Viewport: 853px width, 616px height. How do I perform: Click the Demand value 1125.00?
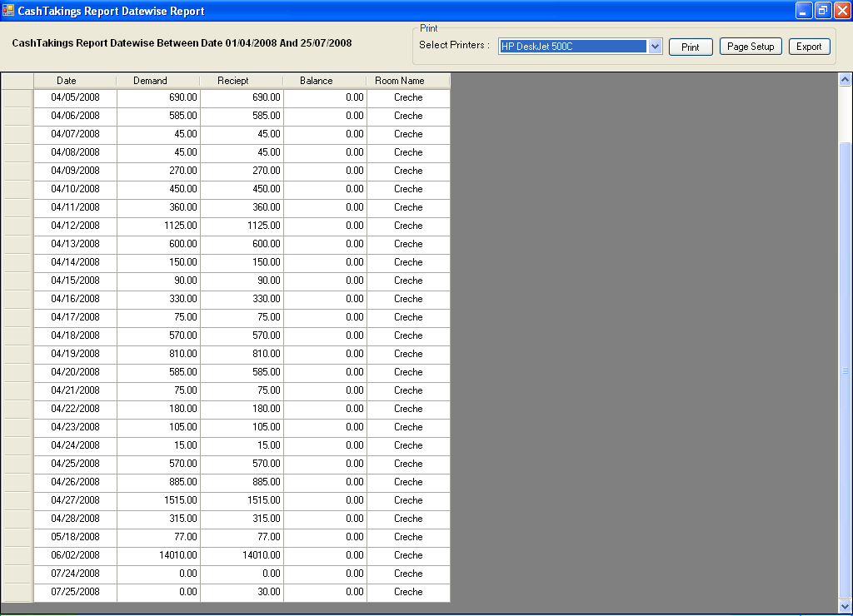click(x=158, y=226)
